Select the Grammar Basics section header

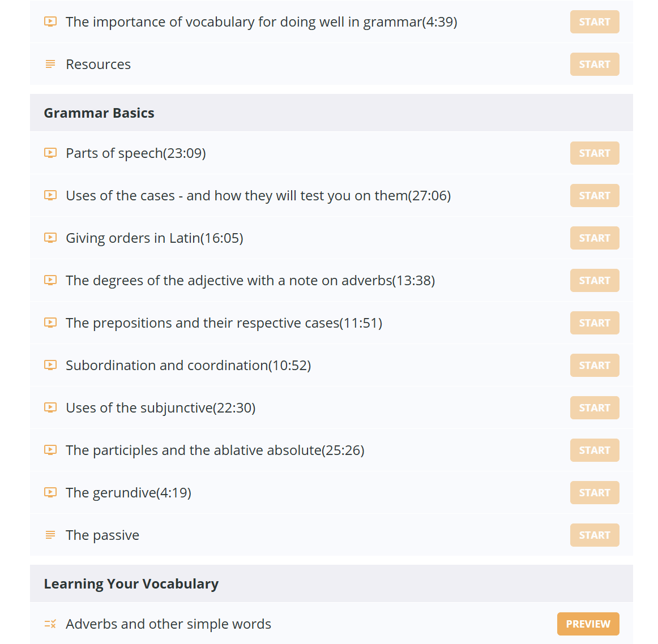coord(331,113)
